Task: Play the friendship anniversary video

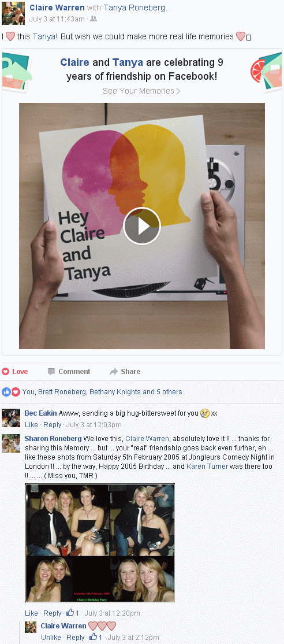Action: 142,226
